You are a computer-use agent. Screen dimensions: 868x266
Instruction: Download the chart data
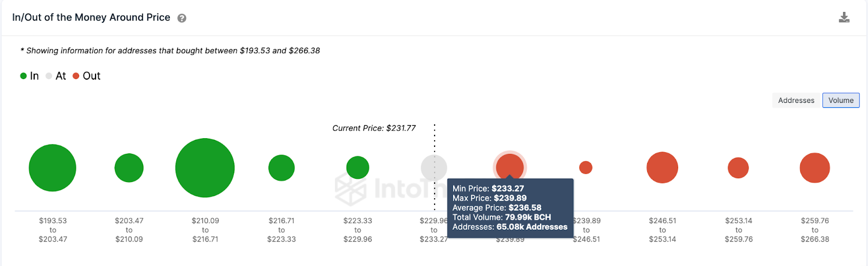coord(844,17)
